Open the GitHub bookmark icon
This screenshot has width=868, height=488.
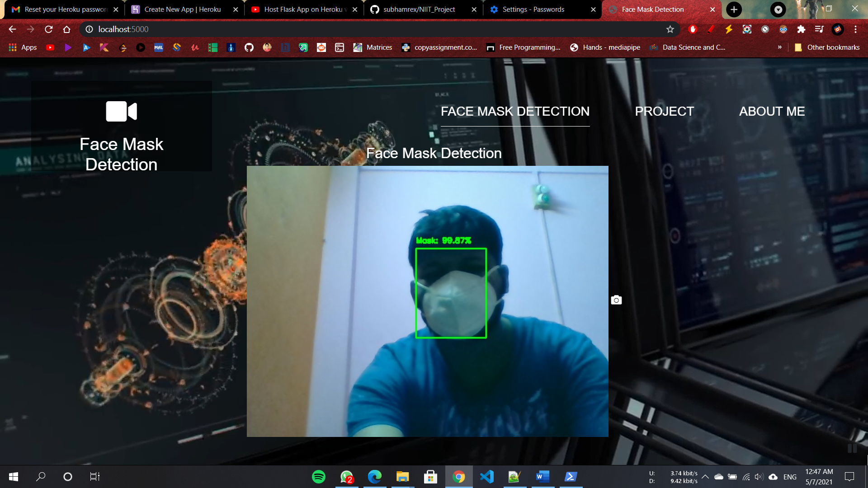(249, 47)
